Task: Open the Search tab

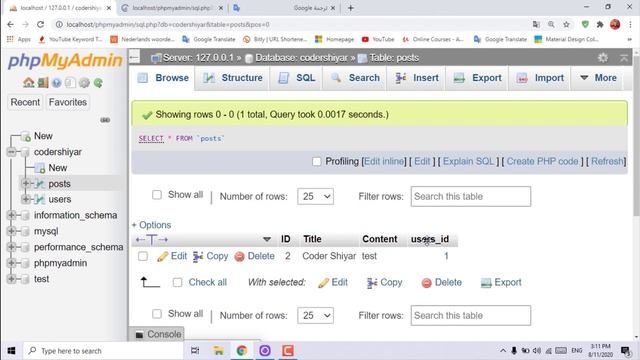Action: [355, 78]
